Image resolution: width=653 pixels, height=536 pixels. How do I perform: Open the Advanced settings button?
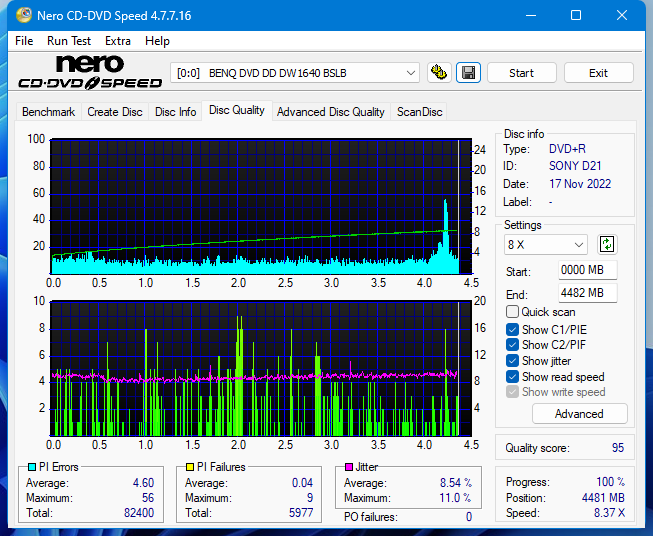(579, 414)
